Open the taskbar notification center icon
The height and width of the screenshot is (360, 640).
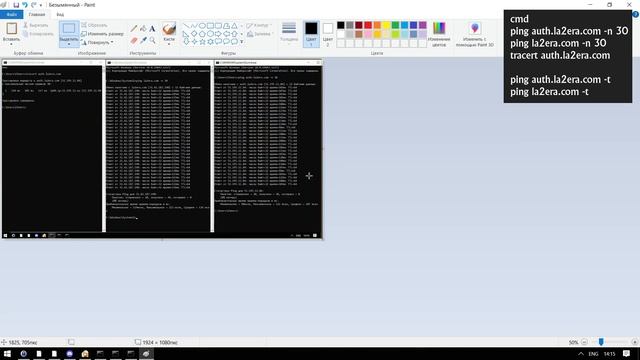coord(627,354)
